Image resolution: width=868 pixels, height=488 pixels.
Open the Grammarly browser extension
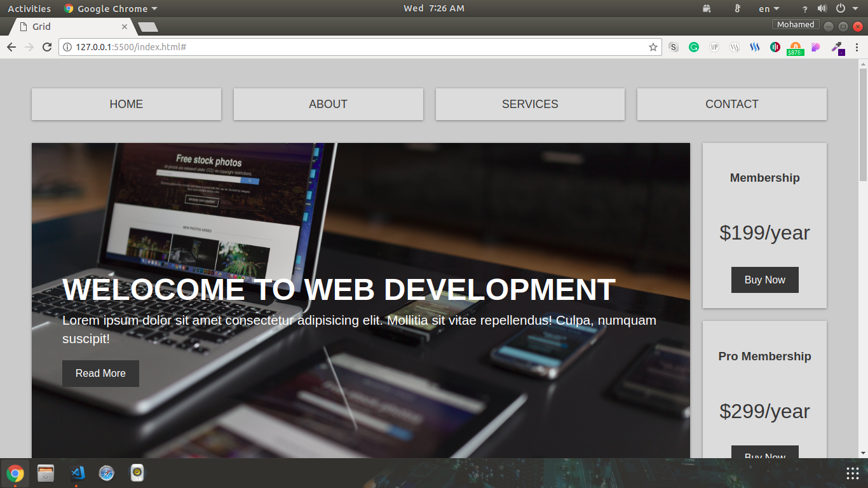click(x=694, y=47)
